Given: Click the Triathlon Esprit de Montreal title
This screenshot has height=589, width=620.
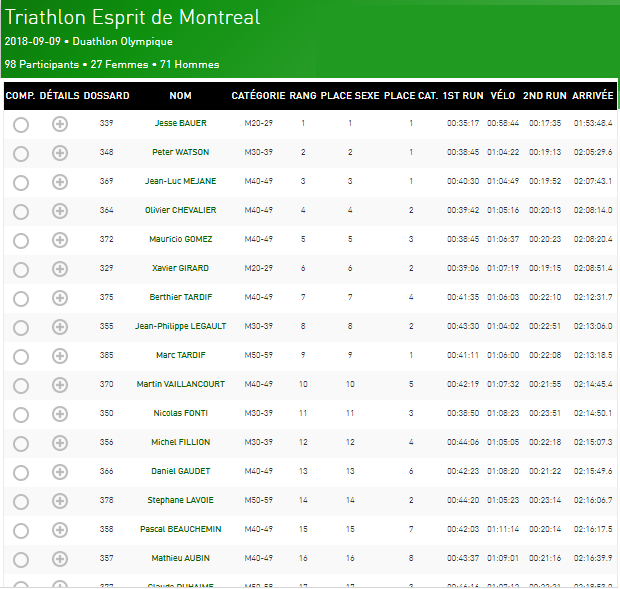Looking at the screenshot, I should coord(132,17).
